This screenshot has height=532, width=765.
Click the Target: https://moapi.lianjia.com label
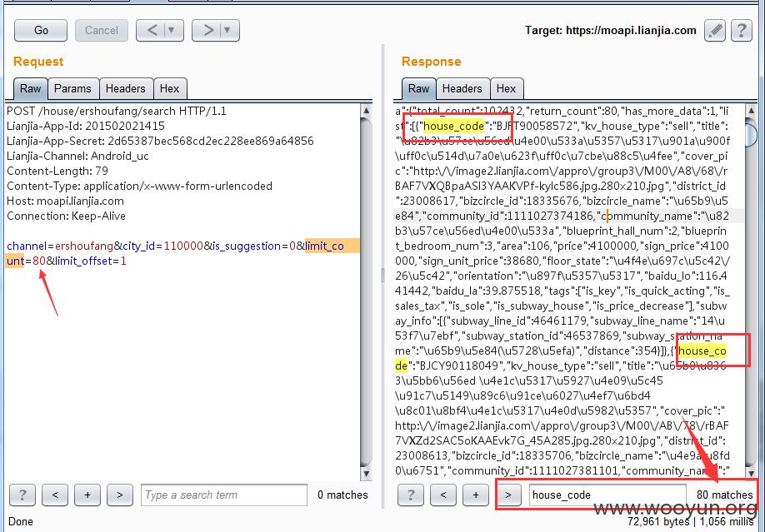tap(610, 30)
